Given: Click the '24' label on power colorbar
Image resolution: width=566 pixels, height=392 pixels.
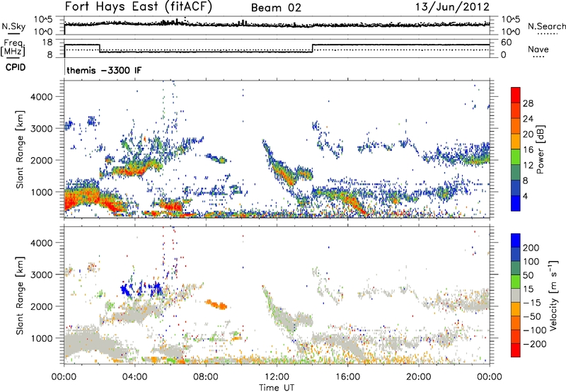Looking at the screenshot, I should click(528, 119).
